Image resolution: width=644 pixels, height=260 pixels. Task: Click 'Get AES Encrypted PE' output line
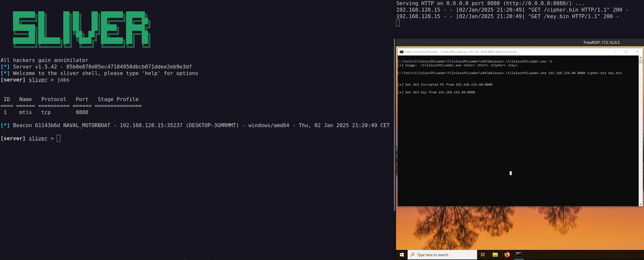point(445,85)
